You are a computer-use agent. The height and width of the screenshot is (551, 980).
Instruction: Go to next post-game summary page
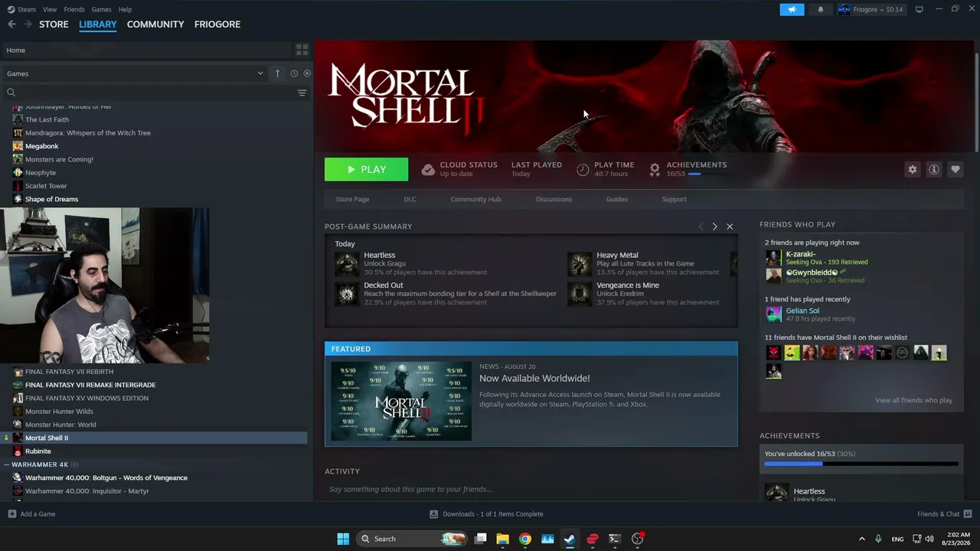pos(715,227)
